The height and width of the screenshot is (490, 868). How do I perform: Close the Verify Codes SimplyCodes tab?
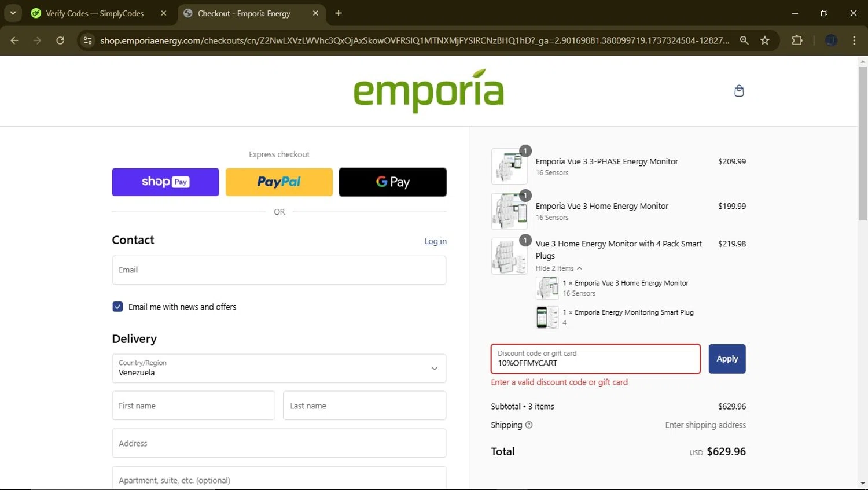[164, 13]
